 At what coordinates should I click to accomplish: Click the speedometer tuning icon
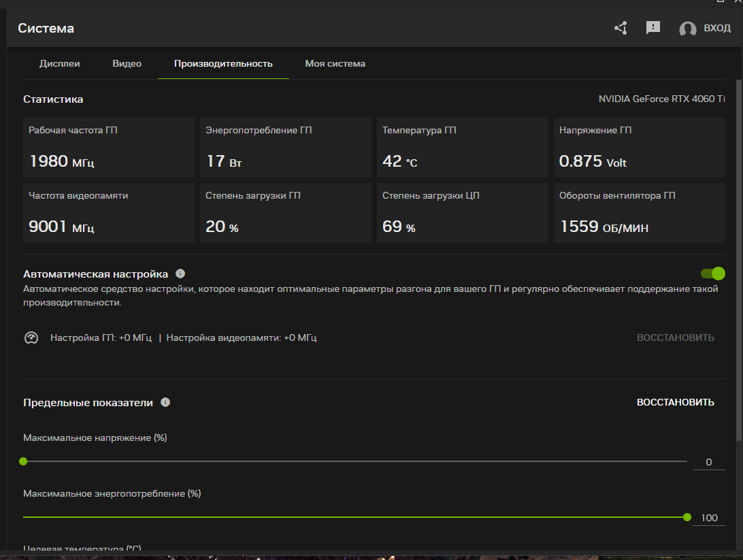click(31, 337)
